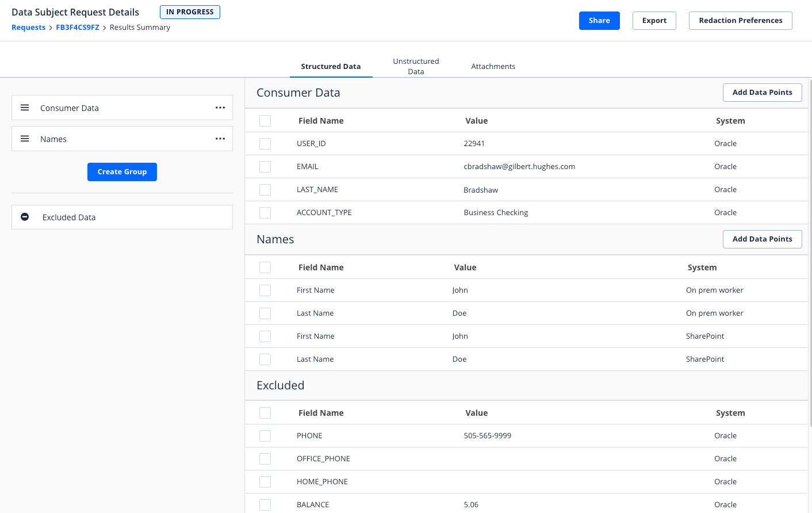Click Add Data Points for Names section

(x=762, y=239)
